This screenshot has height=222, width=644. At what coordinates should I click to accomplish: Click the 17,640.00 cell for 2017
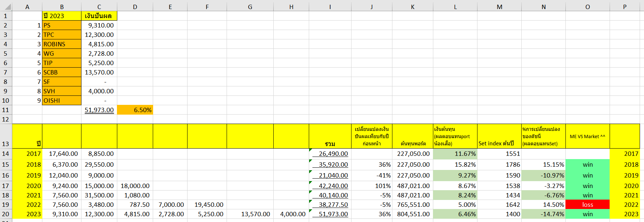point(62,154)
